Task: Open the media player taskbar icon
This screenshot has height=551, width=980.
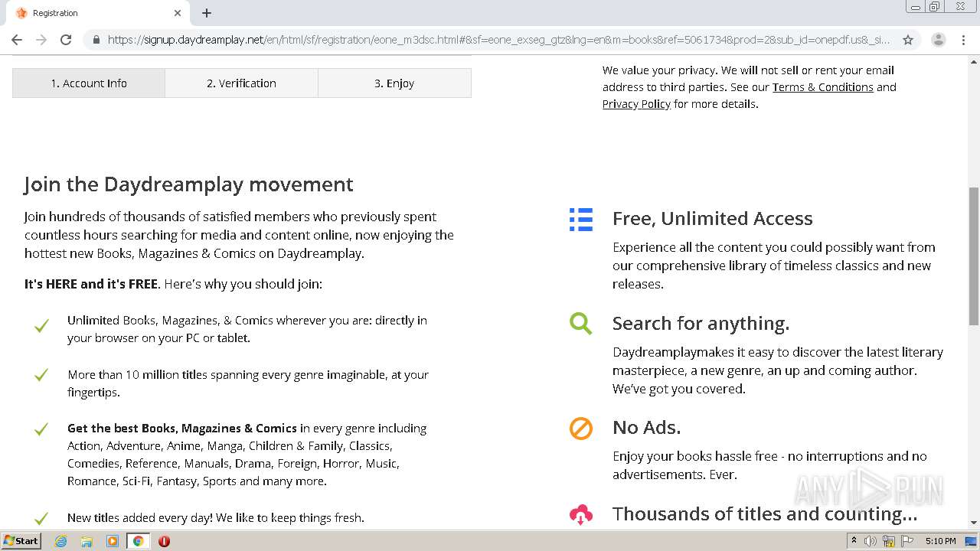Action: (x=112, y=541)
